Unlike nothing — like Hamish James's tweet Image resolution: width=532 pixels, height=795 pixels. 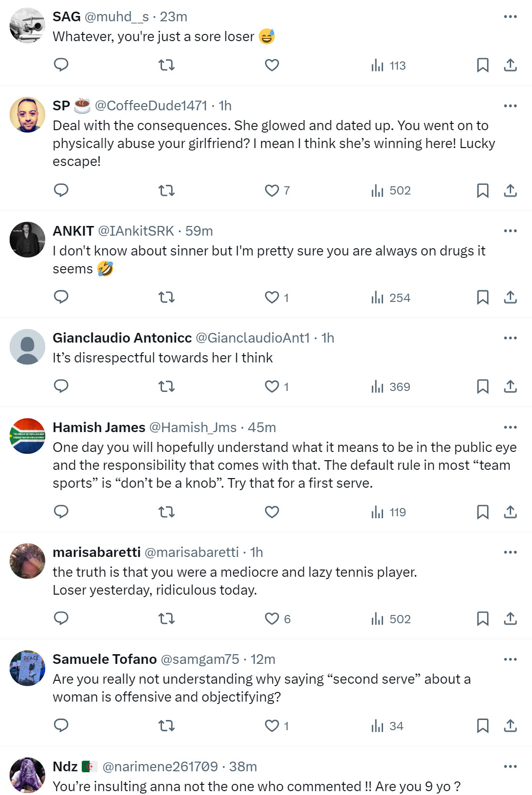coord(272,511)
